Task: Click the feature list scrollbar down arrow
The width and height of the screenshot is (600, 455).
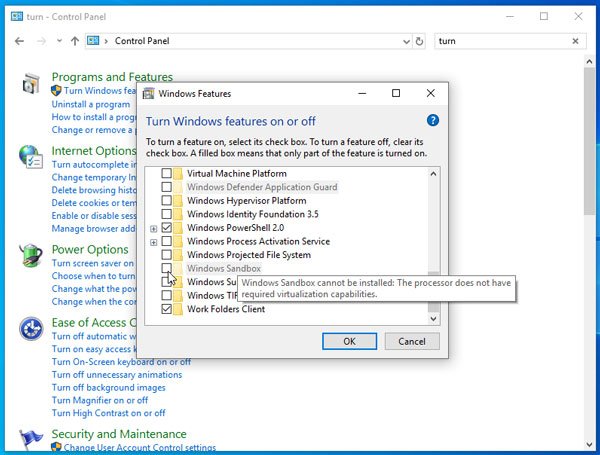Action: click(433, 318)
